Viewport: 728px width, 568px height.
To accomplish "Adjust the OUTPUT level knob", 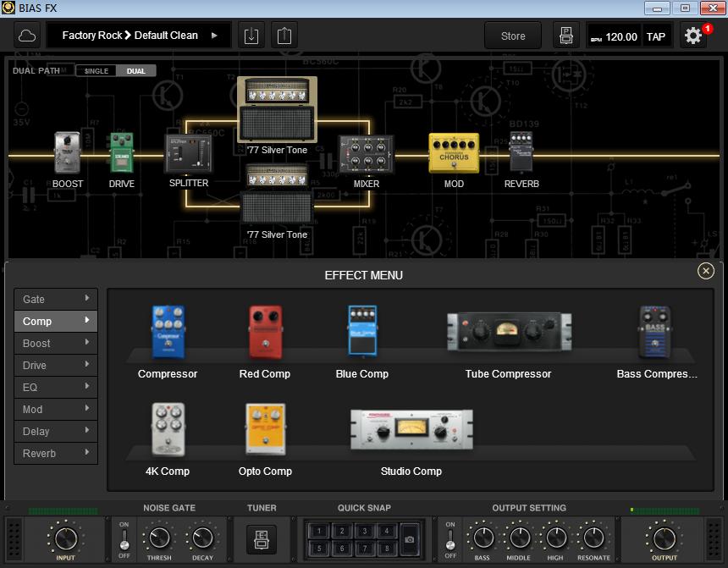I will pyautogui.click(x=664, y=539).
